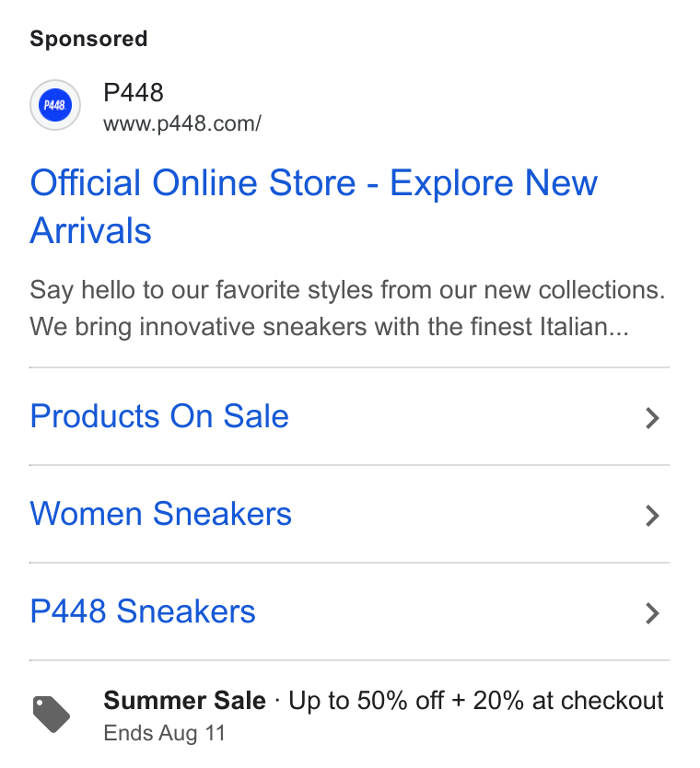Screen dimensions: 700x768
Task: Click the Ends Aug 11 expiry note
Action: [x=164, y=733]
